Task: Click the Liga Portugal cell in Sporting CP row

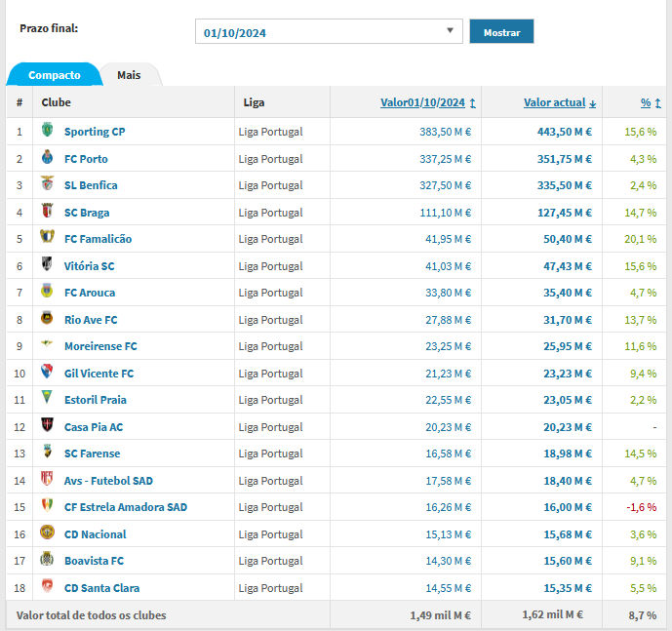Action: (x=270, y=132)
